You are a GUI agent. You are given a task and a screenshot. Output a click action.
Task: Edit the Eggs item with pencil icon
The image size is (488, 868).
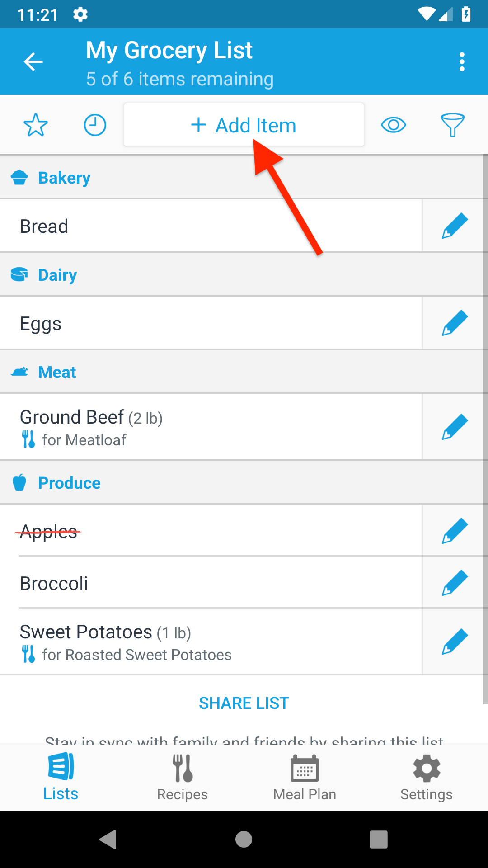[x=455, y=323]
